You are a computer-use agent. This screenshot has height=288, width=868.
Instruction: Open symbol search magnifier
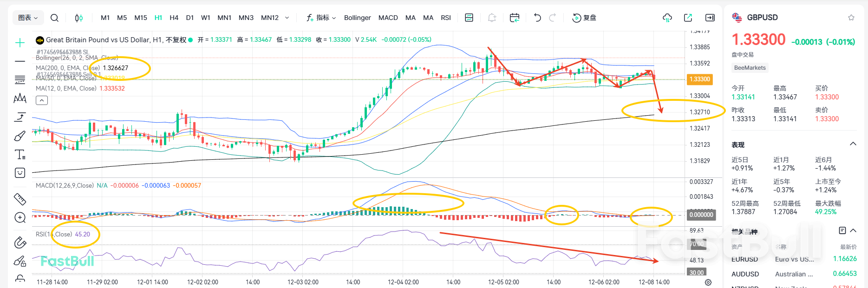(x=54, y=18)
